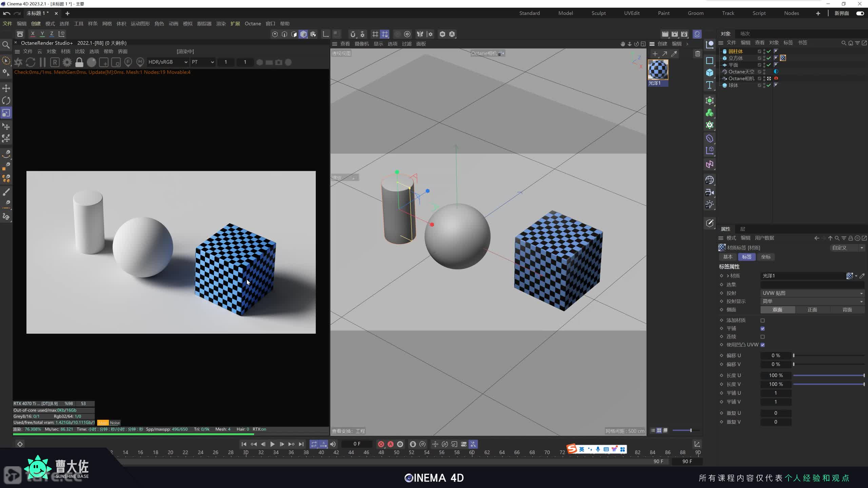Image resolution: width=868 pixels, height=488 pixels.
Task: Select the Rotate tool in left toolbar
Action: [x=6, y=101]
